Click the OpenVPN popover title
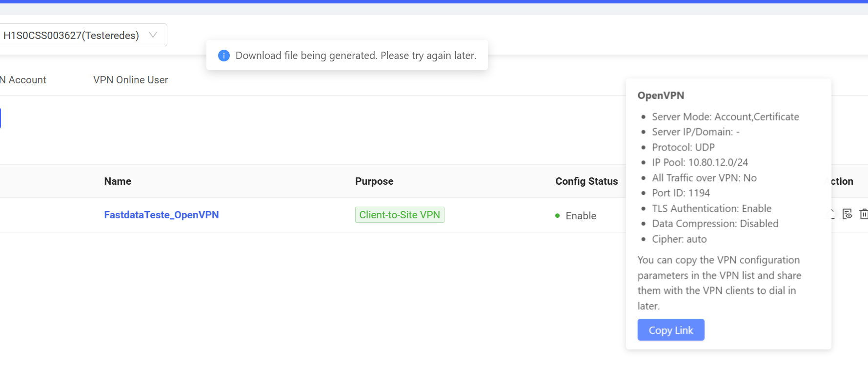Viewport: 868px width, 366px height. [x=661, y=96]
